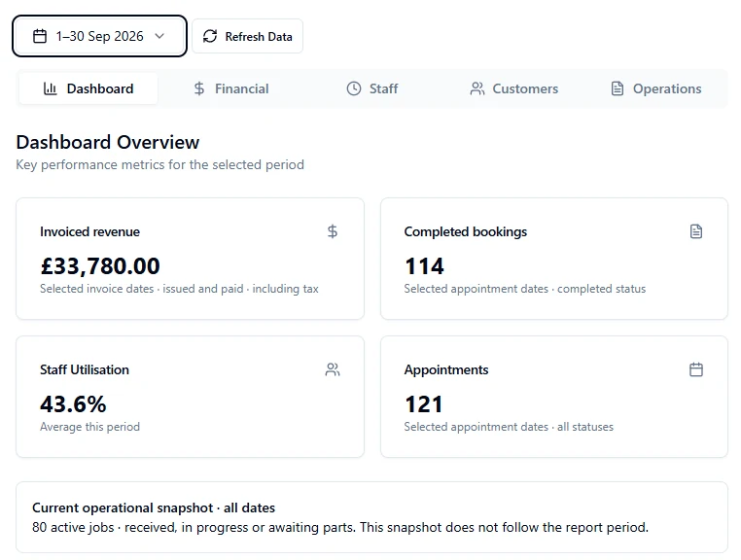Screen dimensions: 741x560
Task: Click the clock icon on Staff tab
Action: (354, 88)
